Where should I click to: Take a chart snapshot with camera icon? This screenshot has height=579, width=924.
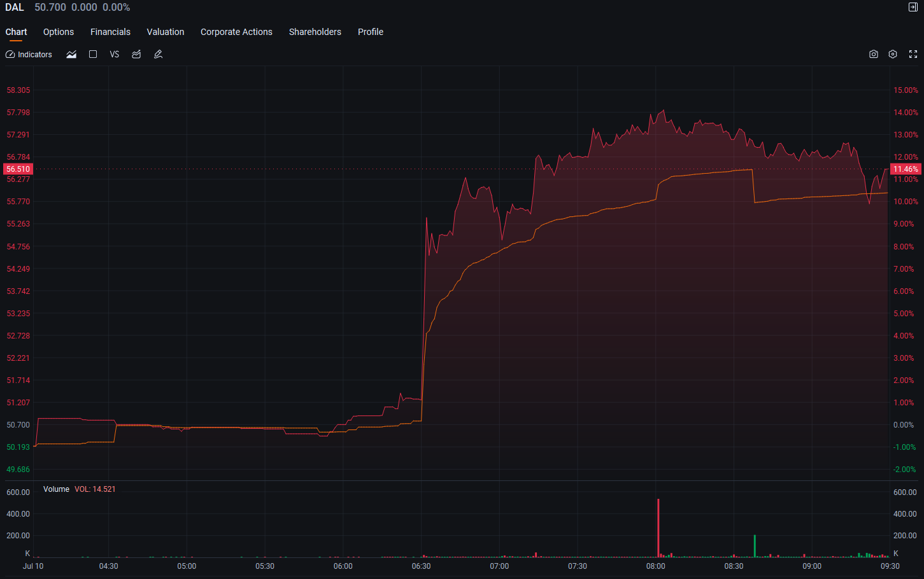pyautogui.click(x=874, y=55)
